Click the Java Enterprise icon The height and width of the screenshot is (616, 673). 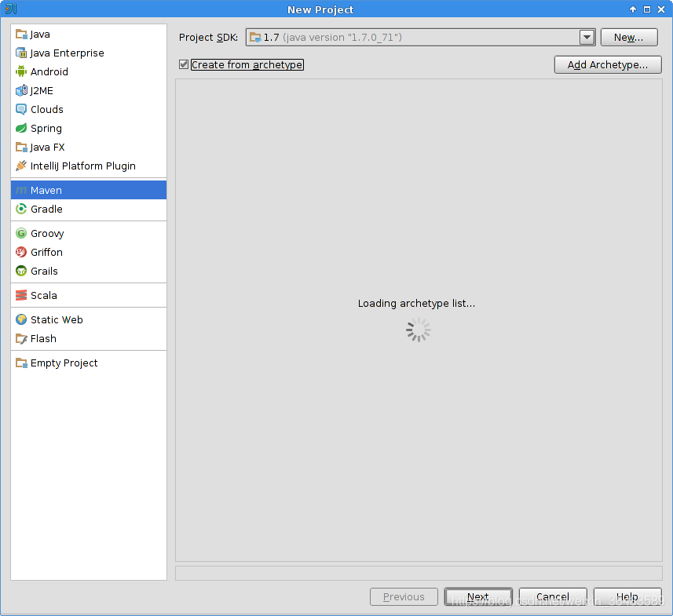tap(21, 53)
